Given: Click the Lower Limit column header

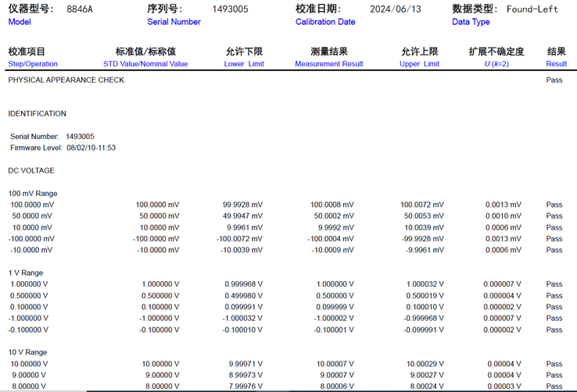Looking at the screenshot, I should 244,64.
